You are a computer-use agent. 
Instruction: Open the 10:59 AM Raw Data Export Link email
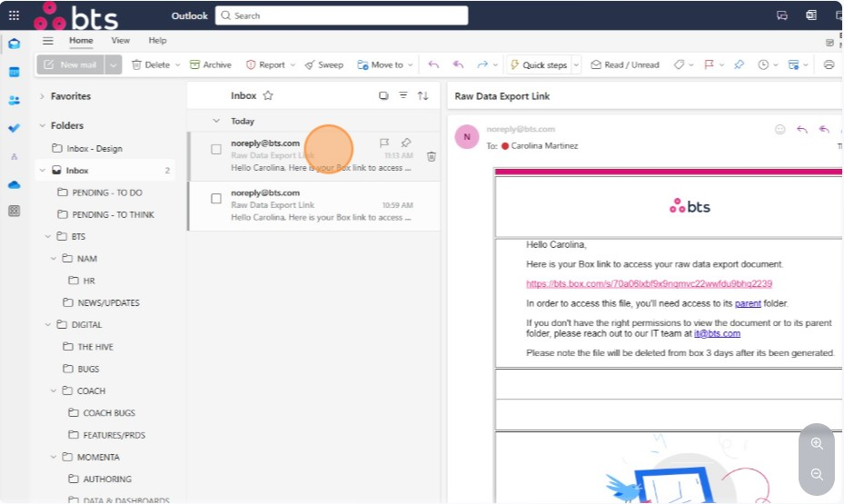point(314,206)
